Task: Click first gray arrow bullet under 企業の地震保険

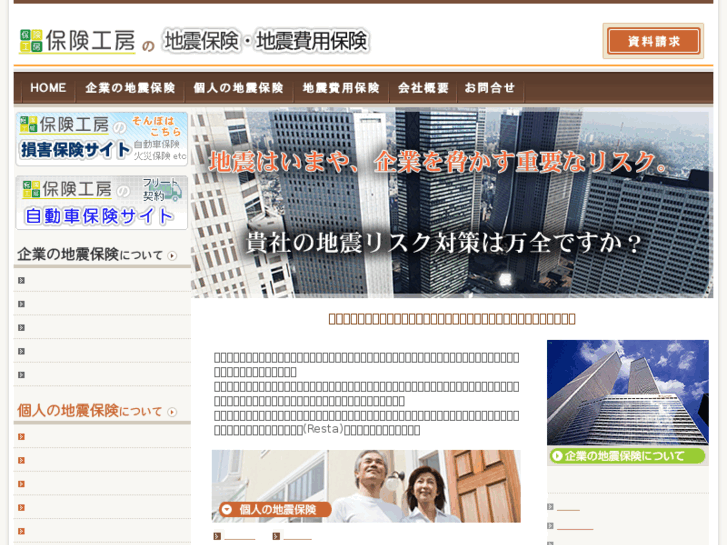Action: (21, 280)
